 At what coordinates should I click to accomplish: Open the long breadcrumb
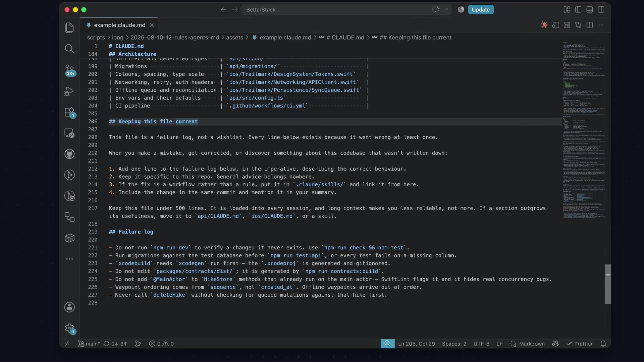coord(117,38)
